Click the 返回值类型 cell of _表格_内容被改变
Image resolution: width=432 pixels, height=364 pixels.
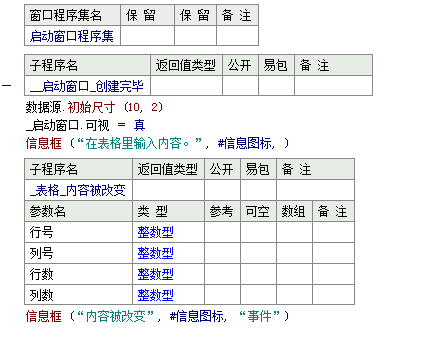169,190
